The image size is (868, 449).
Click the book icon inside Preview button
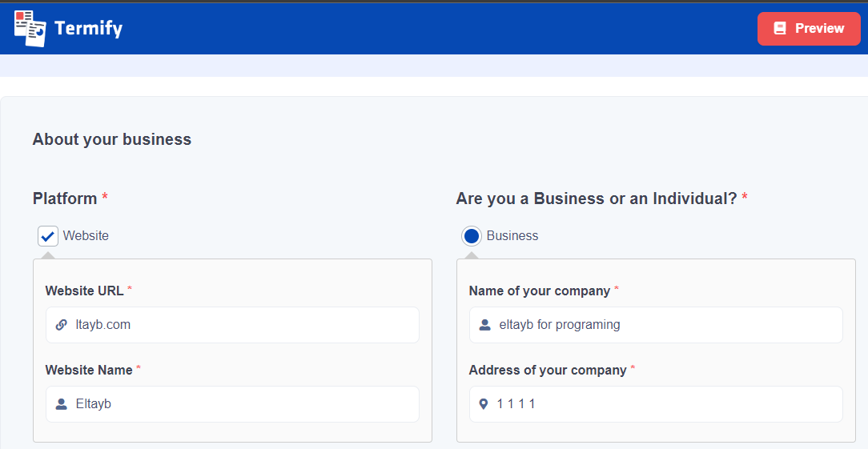coord(780,29)
